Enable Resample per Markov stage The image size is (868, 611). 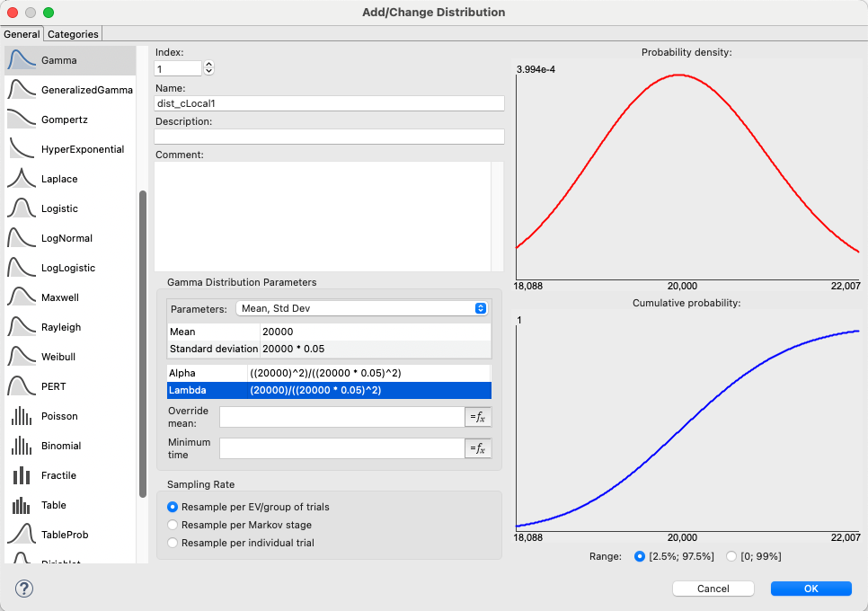pyautogui.click(x=173, y=525)
